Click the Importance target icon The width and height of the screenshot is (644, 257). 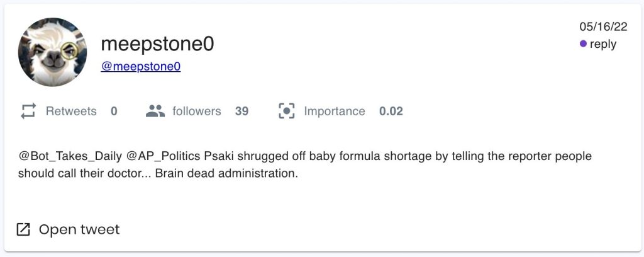coord(287,111)
